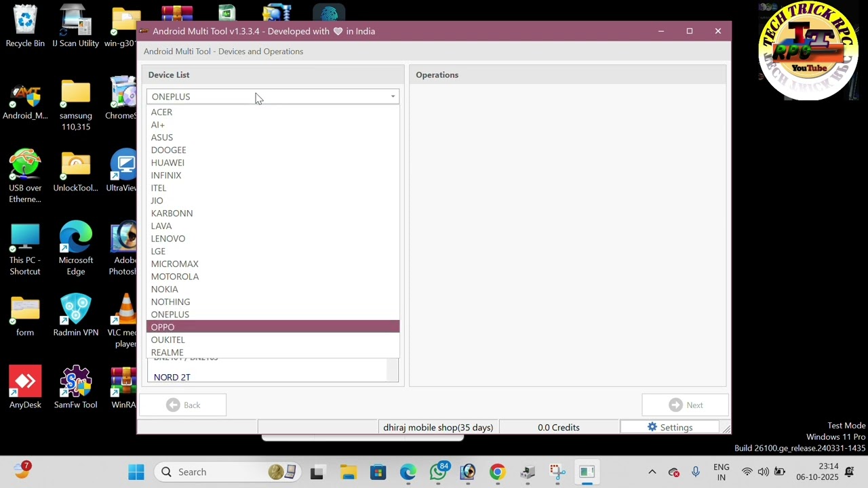Open the Windows Start menu
868x488 pixels.
click(x=136, y=472)
